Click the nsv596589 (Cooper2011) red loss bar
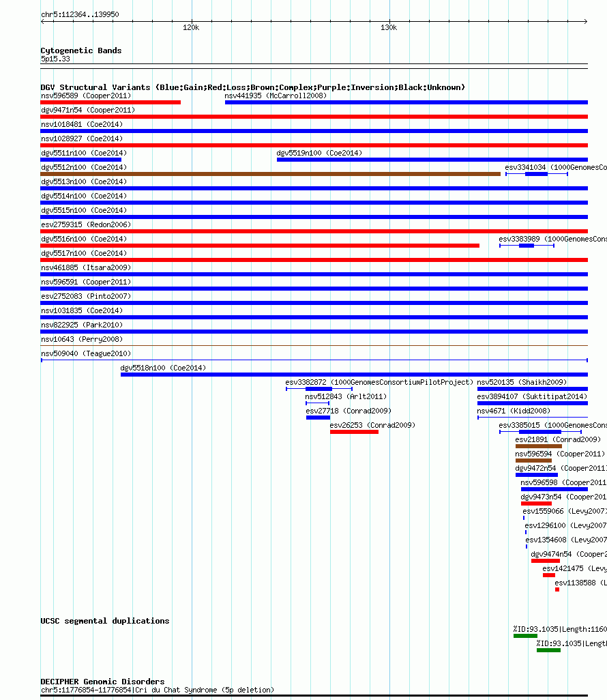The height and width of the screenshot is (700, 607). (110, 102)
